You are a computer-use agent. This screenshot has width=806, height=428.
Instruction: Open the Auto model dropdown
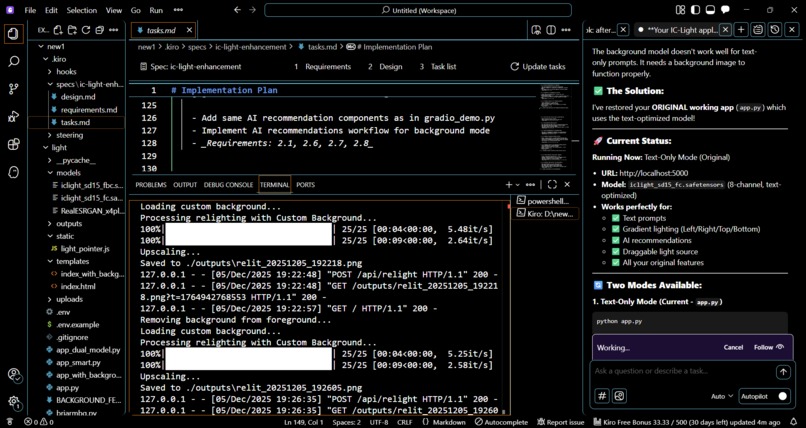(722, 396)
